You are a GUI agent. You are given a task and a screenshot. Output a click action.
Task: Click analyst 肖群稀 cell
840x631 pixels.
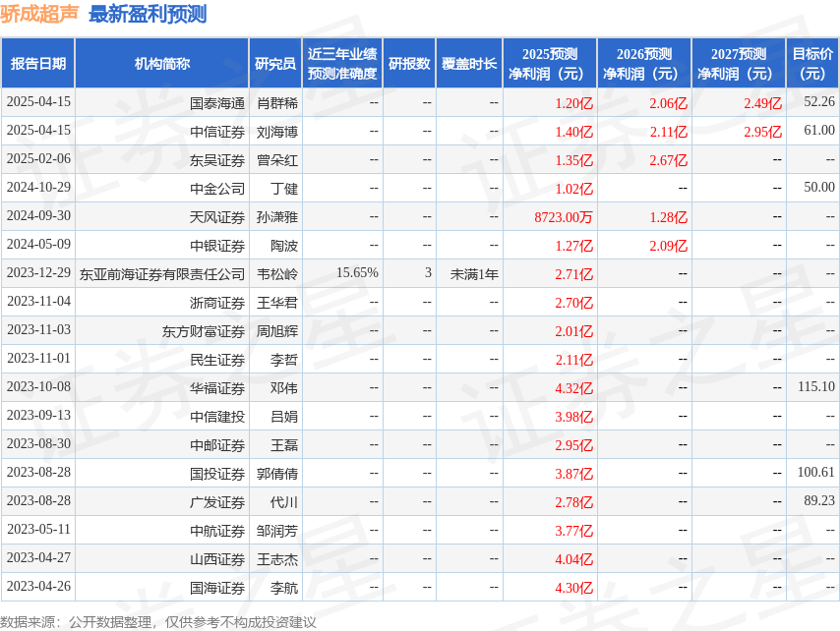(277, 103)
